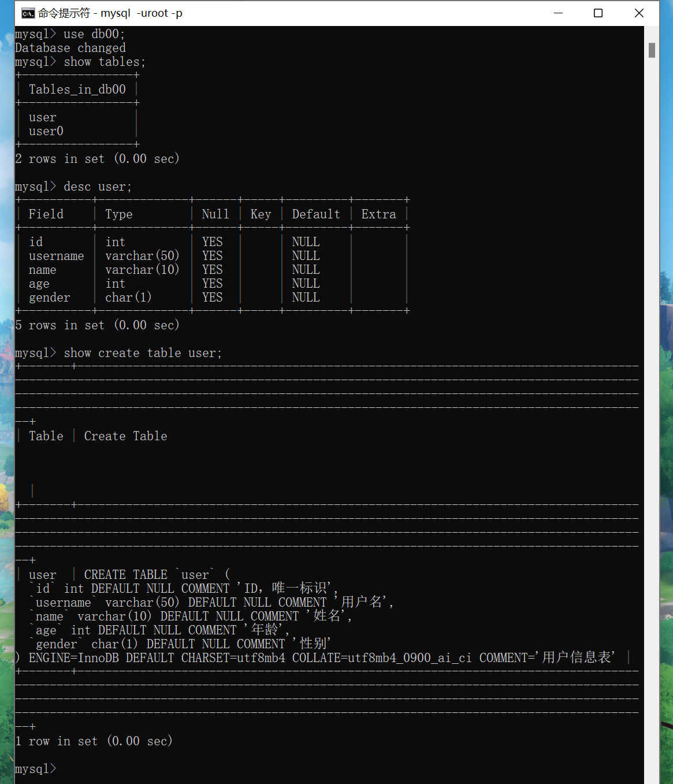Minimize the Command Prompt window
The width and height of the screenshot is (673, 784).
[x=557, y=13]
